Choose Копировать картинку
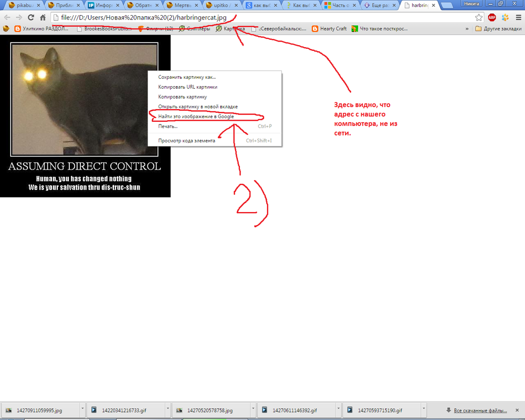The width and height of the screenshot is (525, 420). click(215, 97)
